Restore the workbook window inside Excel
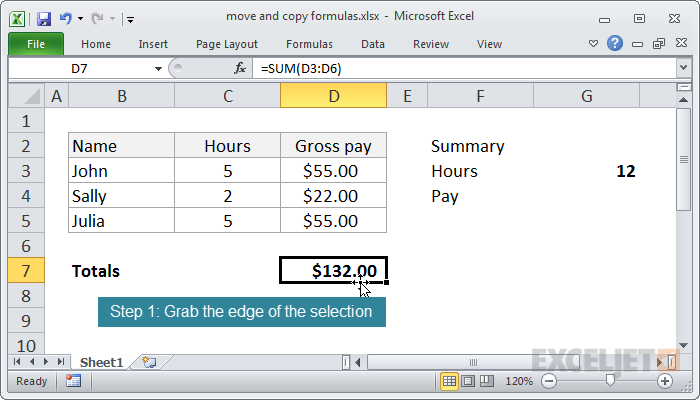 pos(658,43)
